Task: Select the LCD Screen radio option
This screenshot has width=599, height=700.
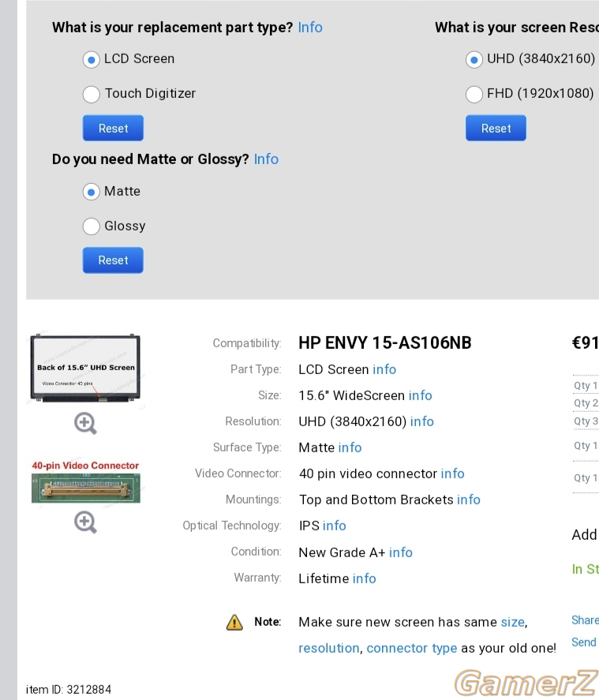Action: pyautogui.click(x=91, y=59)
